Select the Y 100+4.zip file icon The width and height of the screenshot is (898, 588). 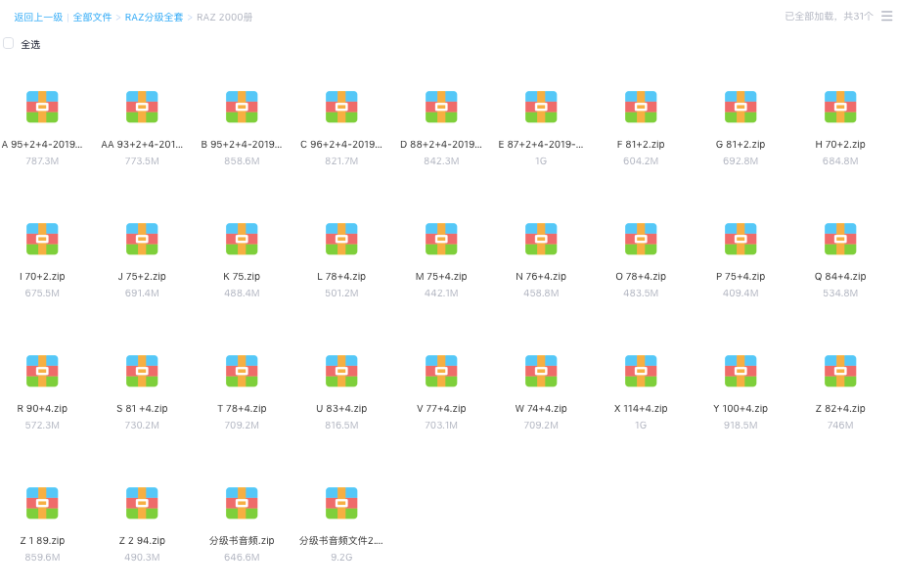[x=741, y=371]
